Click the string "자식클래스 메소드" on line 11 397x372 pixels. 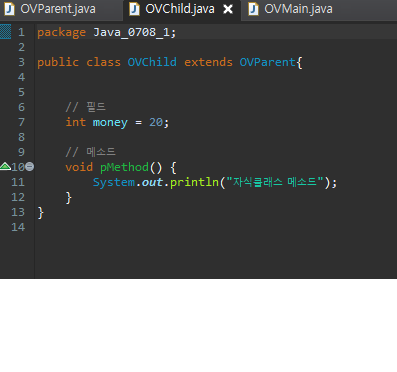pos(275,182)
